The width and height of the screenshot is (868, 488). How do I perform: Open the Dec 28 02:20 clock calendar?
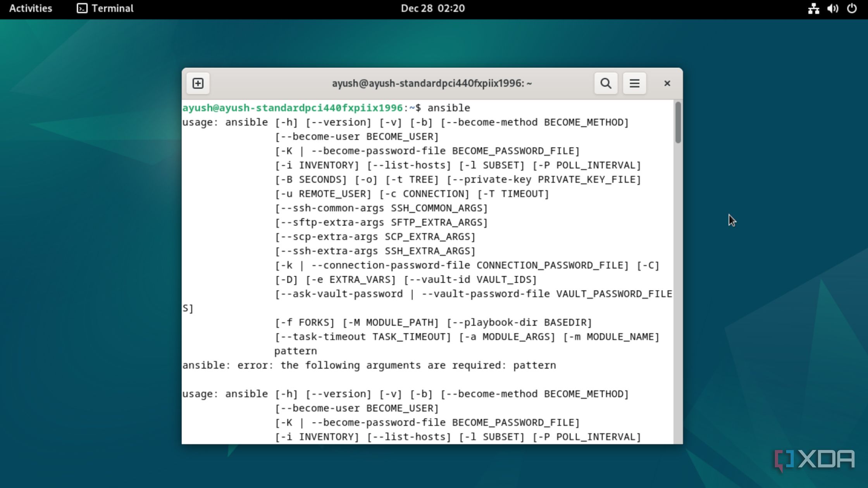coord(432,8)
